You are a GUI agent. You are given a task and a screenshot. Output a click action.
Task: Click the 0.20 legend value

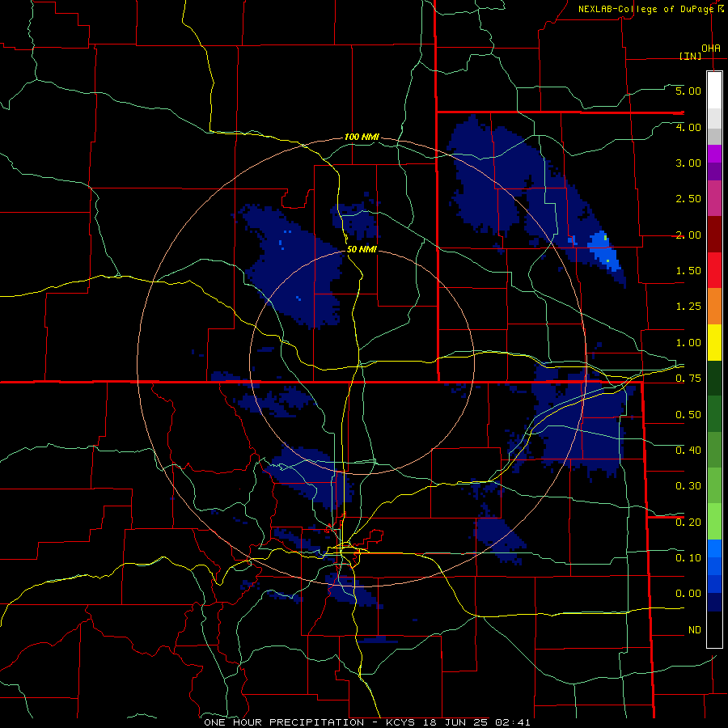688,523
